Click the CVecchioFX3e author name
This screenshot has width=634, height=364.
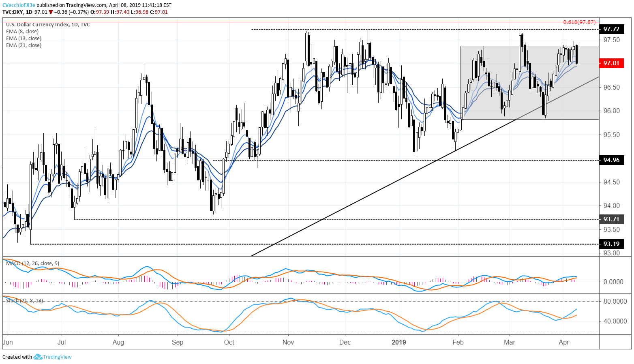click(x=19, y=5)
